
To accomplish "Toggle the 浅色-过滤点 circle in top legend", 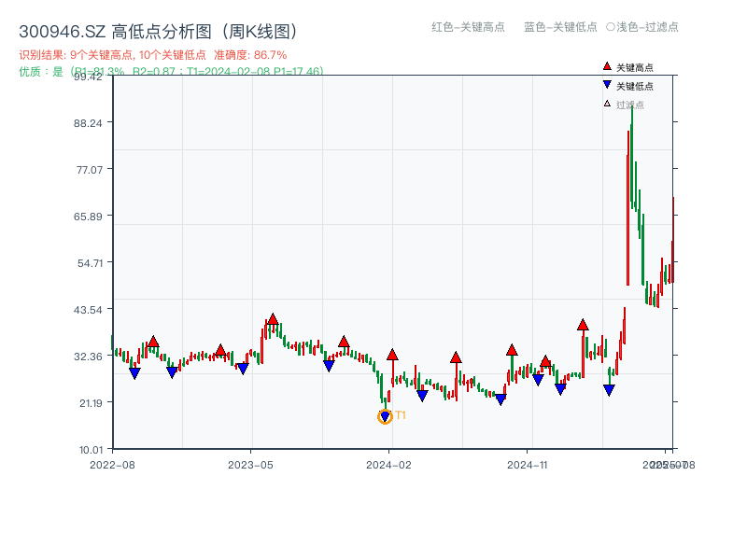I will click(x=611, y=27).
